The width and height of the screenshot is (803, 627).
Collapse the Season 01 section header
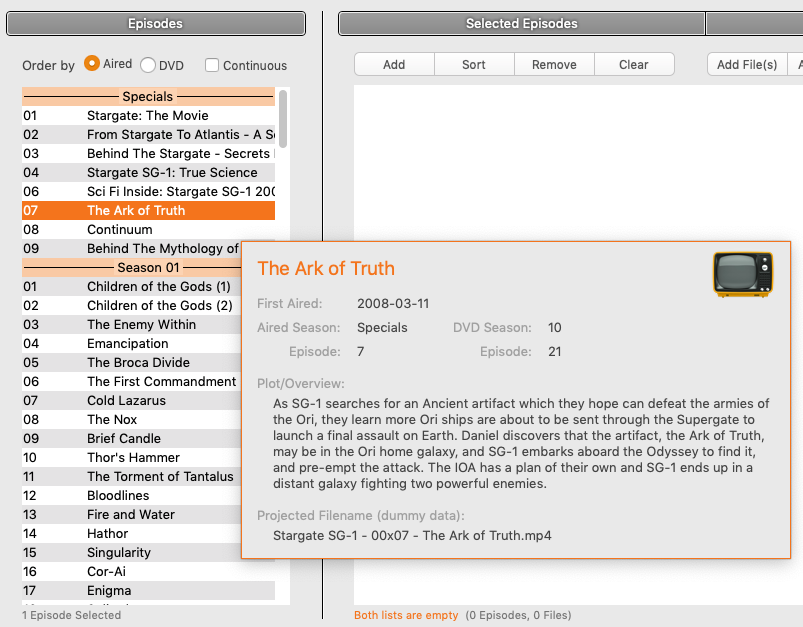[148, 268]
